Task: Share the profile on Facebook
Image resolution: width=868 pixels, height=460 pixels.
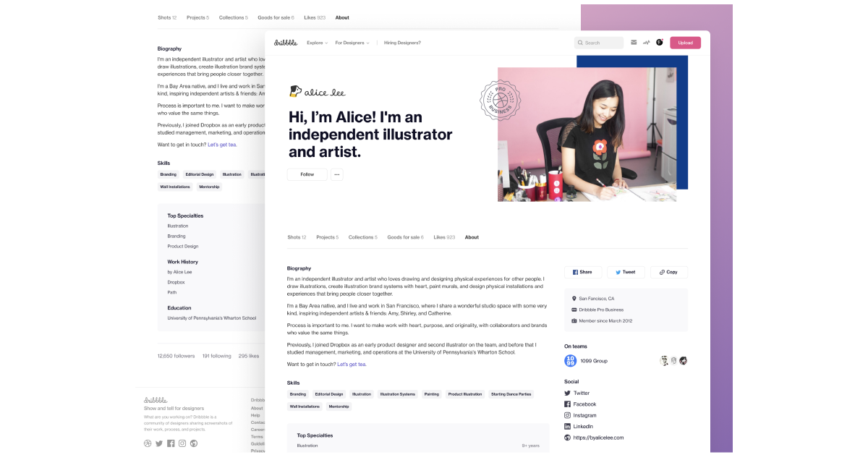Action: pos(583,272)
